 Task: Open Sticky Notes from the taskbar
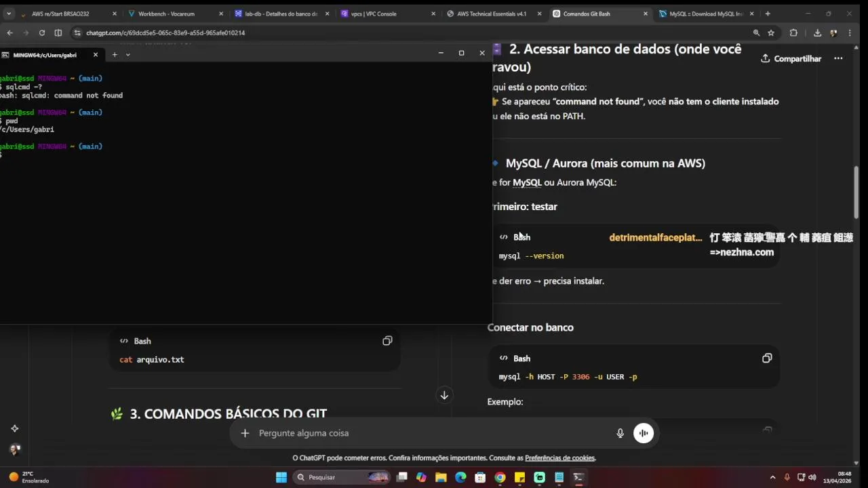tap(519, 477)
